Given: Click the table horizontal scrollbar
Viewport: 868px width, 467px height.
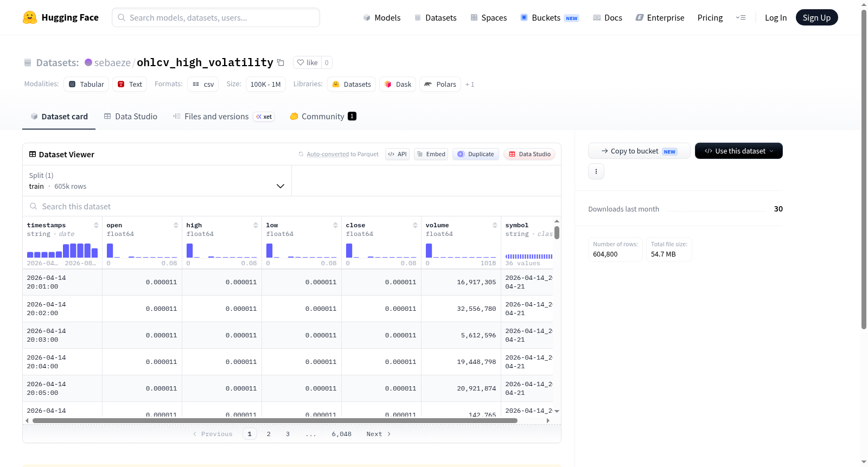Looking at the screenshot, I should [275, 420].
